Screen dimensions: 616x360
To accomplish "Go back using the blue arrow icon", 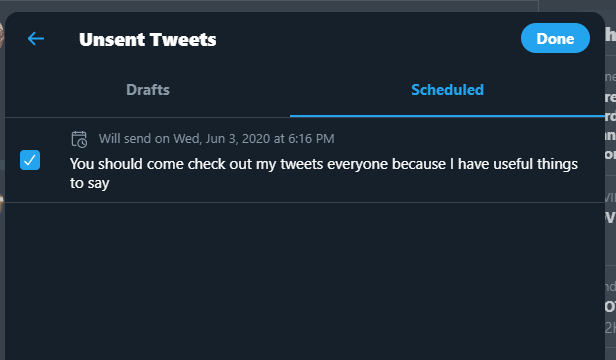I will [36, 39].
